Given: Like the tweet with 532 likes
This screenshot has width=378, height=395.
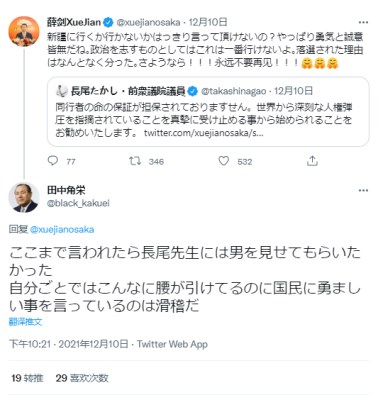Looking at the screenshot, I should coord(224,161).
